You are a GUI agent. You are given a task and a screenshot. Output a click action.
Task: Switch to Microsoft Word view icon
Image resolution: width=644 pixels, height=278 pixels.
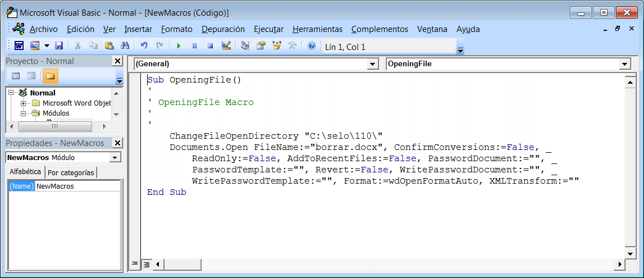point(20,46)
